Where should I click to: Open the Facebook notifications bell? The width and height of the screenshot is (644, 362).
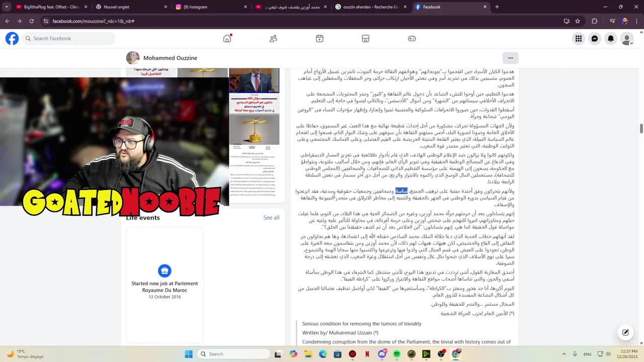[x=611, y=39]
